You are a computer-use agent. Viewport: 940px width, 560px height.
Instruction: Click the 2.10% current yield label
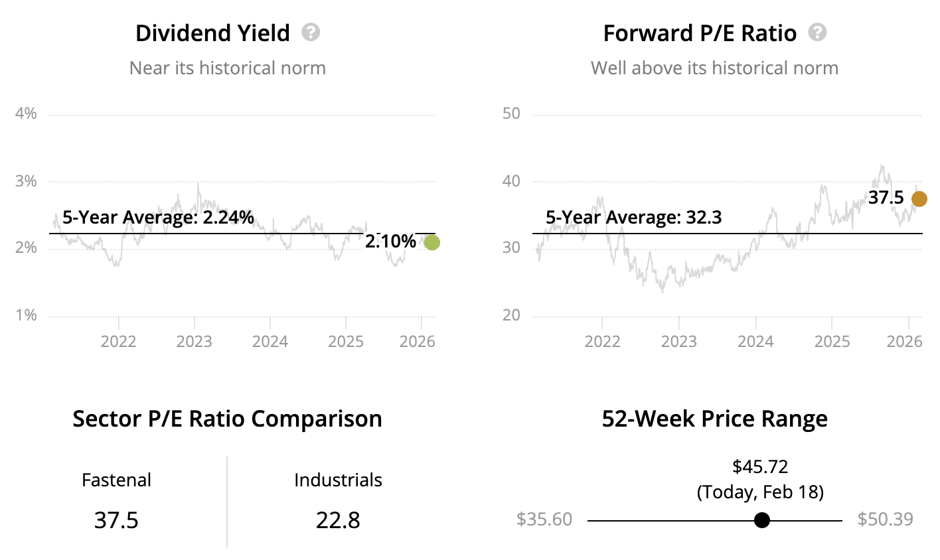(x=390, y=242)
